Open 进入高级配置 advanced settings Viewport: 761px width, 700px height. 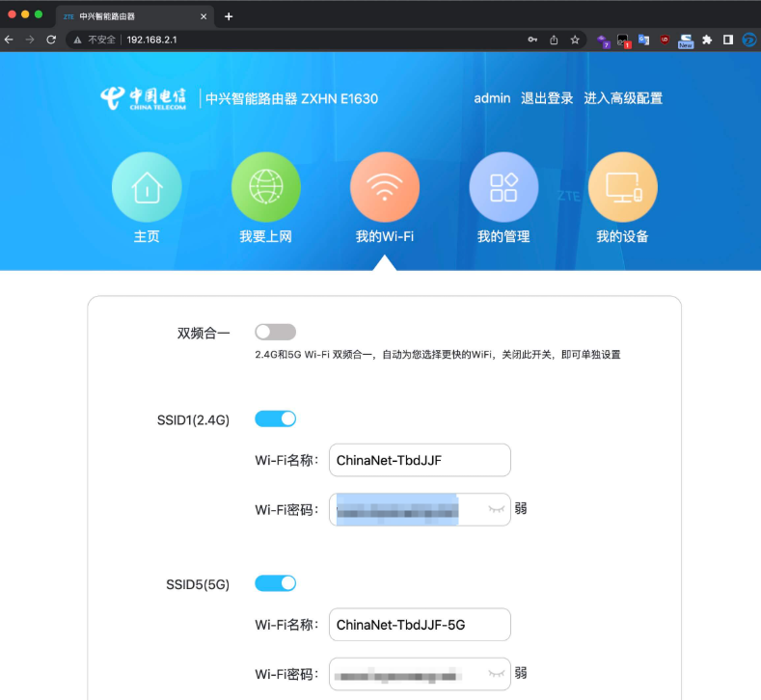(x=623, y=98)
